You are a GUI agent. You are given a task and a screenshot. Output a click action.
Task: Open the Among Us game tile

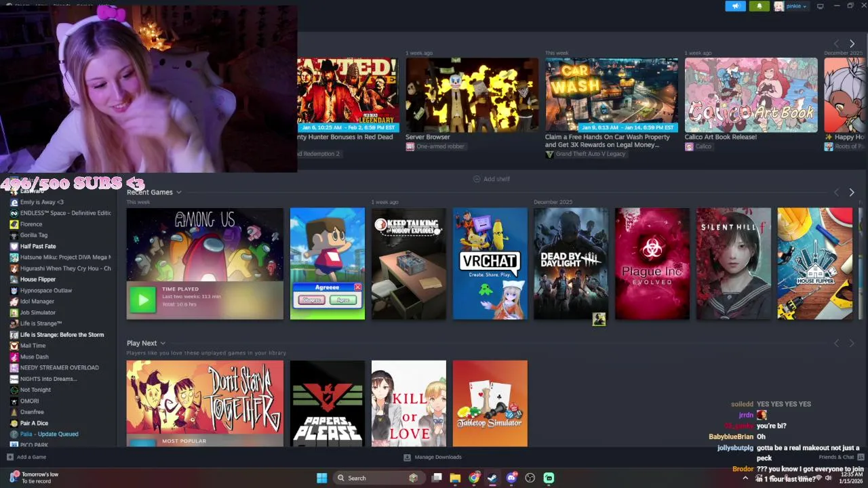coord(205,263)
